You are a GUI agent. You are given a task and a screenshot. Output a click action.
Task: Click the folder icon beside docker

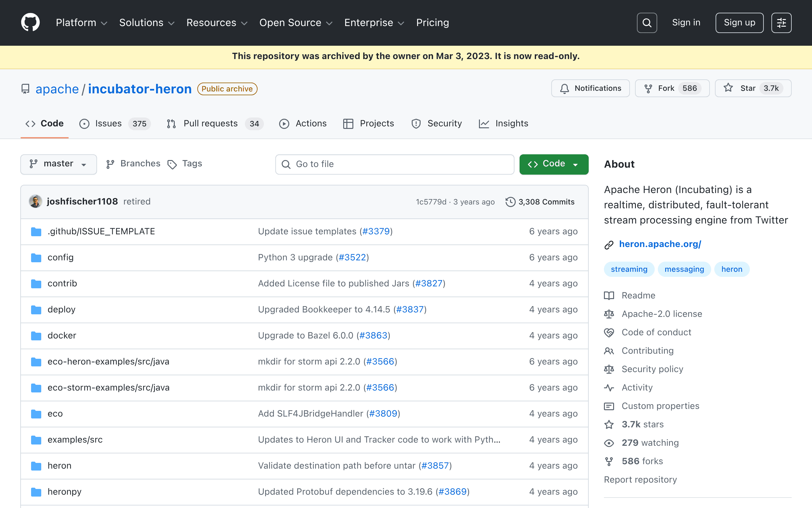coord(36,336)
